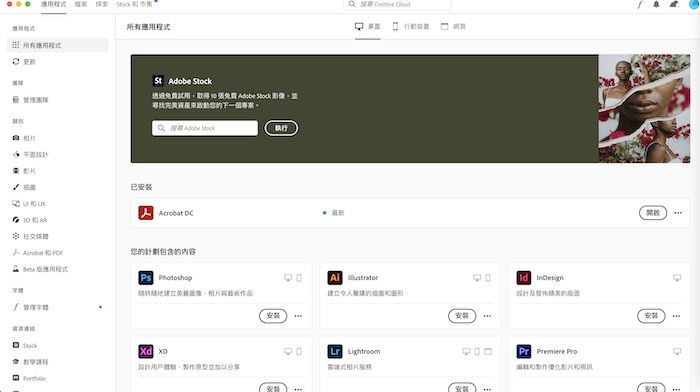Click the Adobe Stock search field
700x392 pixels.
pyautogui.click(x=205, y=128)
